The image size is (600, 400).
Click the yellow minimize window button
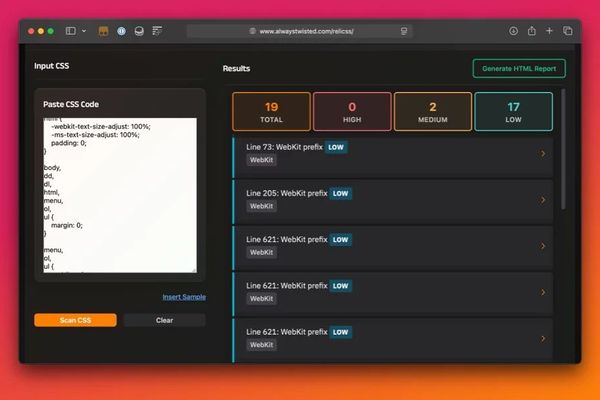[41, 31]
